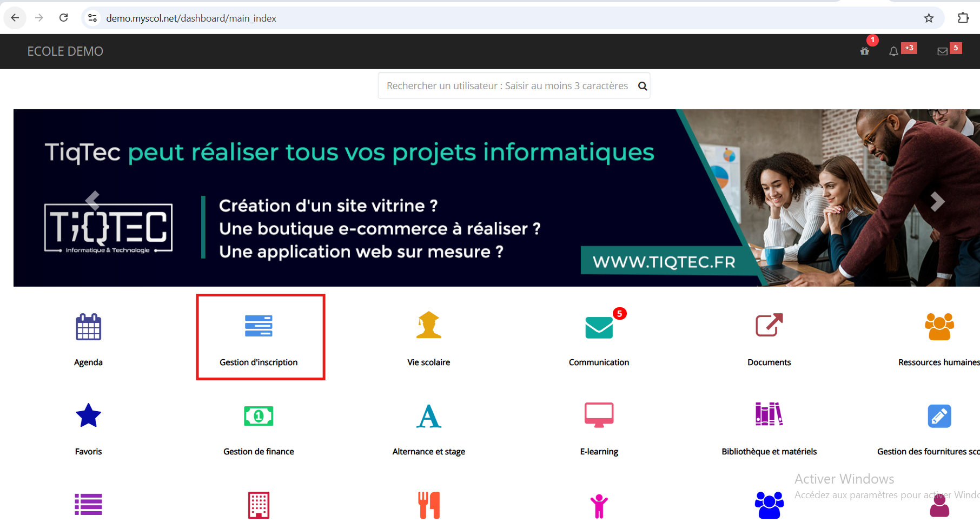The image size is (980, 522).
Task: Open Ressources humaines module
Action: point(939,327)
